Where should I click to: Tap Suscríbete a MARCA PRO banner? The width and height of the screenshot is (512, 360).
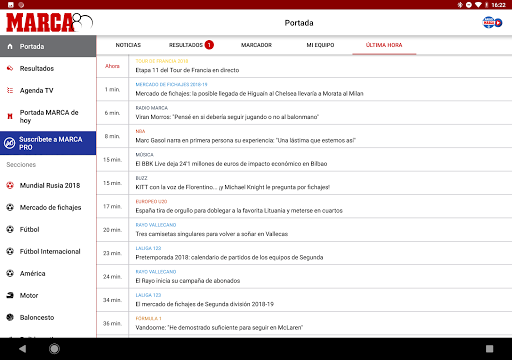[x=48, y=143]
